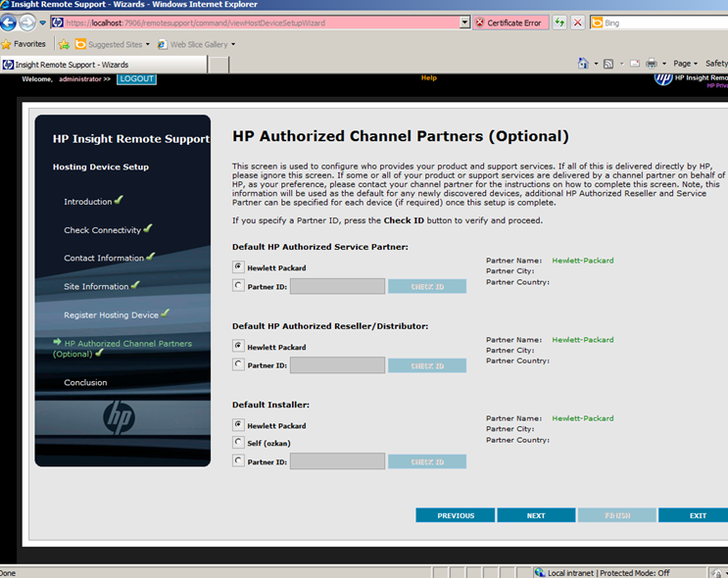Select the Insight Remote Support - Wizards tab

pos(104,65)
